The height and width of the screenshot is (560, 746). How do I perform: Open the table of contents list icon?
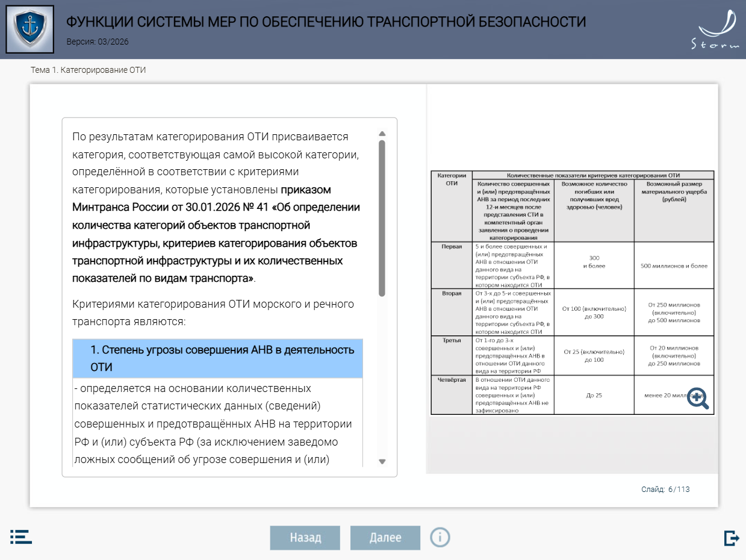point(21,537)
